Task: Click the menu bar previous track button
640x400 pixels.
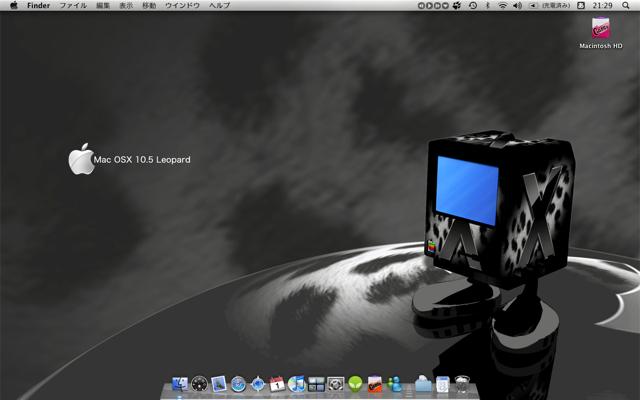Action: tap(421, 5)
